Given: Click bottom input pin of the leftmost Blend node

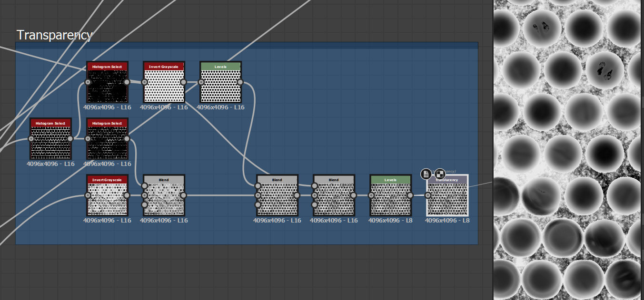Looking at the screenshot, I should pyautogui.click(x=145, y=205).
